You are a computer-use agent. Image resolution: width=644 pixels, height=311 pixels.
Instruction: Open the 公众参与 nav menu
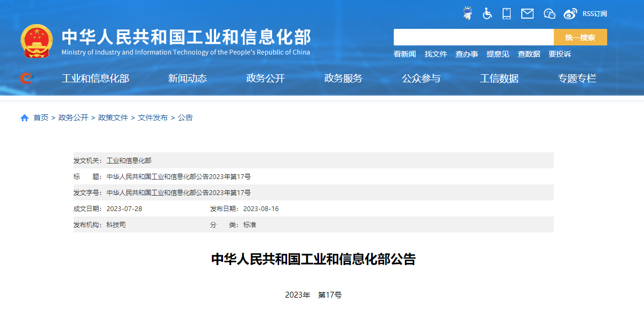[x=422, y=79]
